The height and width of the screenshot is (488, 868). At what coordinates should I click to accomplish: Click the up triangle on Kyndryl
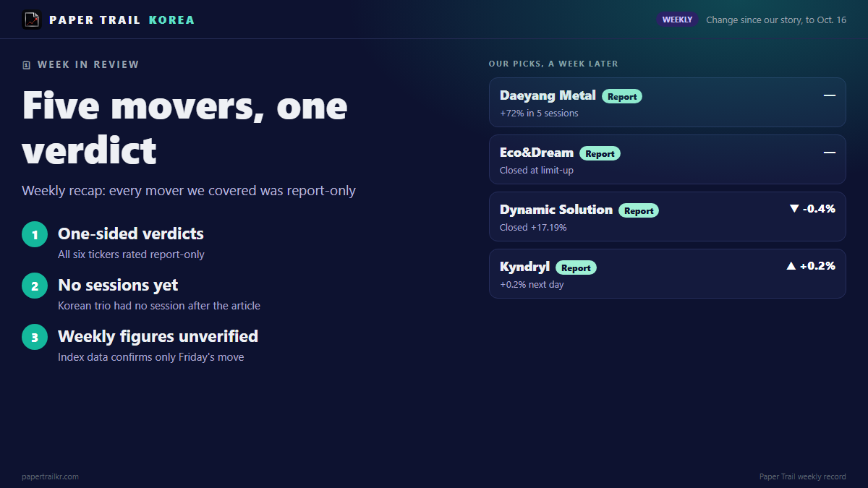click(791, 266)
